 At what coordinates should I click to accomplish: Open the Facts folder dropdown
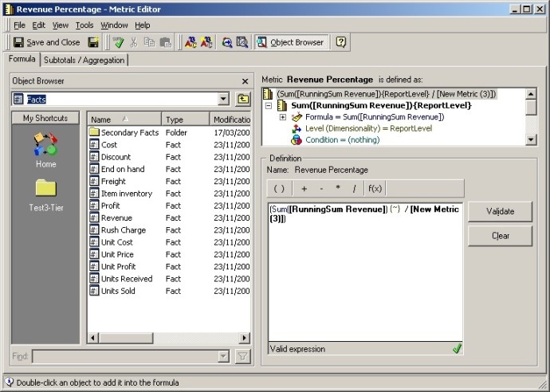(222, 99)
